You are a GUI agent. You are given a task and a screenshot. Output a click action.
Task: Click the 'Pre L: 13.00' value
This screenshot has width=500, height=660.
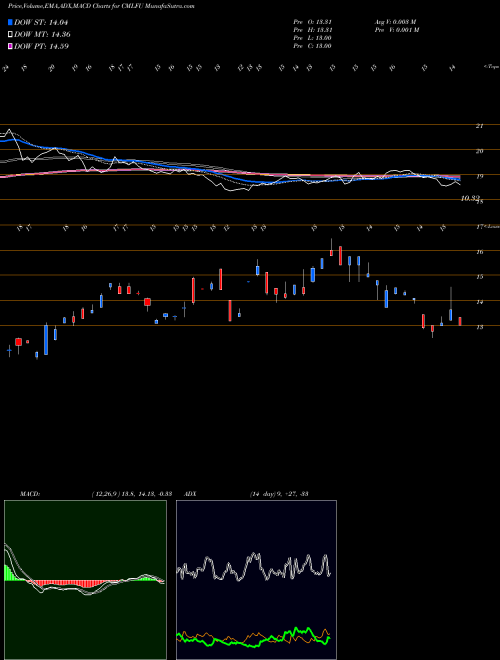pos(312,38)
